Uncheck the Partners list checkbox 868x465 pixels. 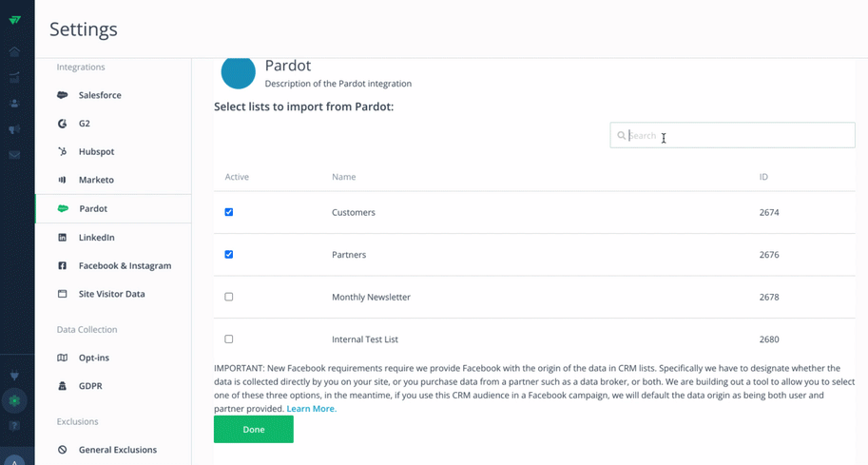(x=228, y=255)
